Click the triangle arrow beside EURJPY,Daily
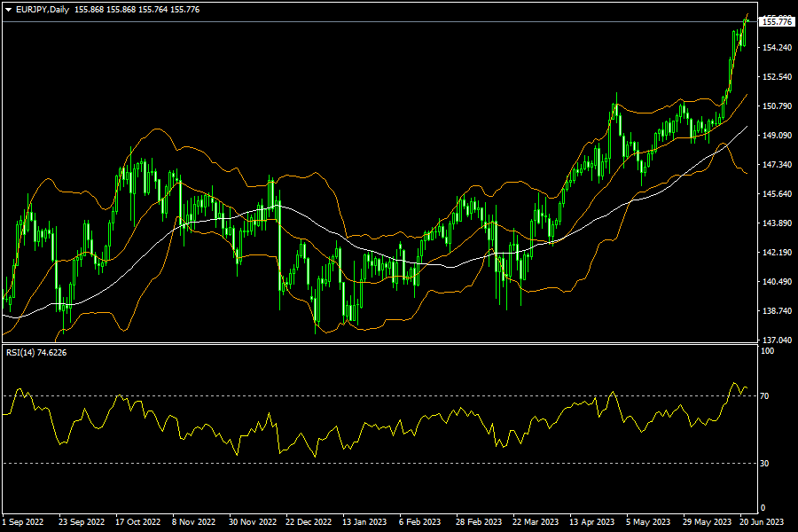 tap(8, 10)
